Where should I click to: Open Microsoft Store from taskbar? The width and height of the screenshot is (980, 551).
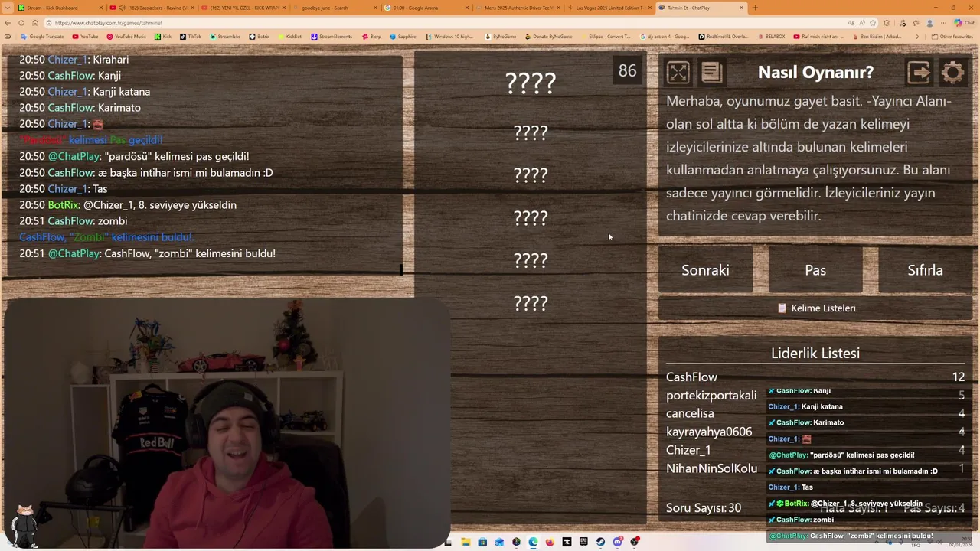(482, 542)
